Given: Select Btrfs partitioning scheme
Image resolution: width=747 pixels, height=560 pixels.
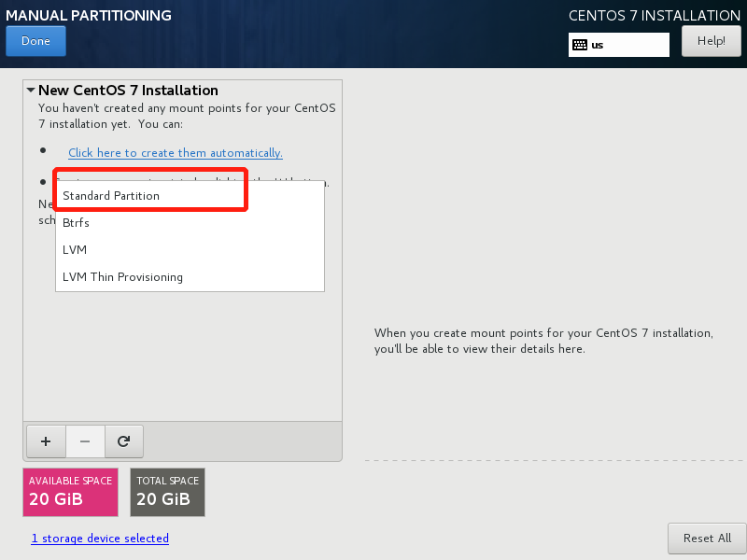Looking at the screenshot, I should 190,223.
